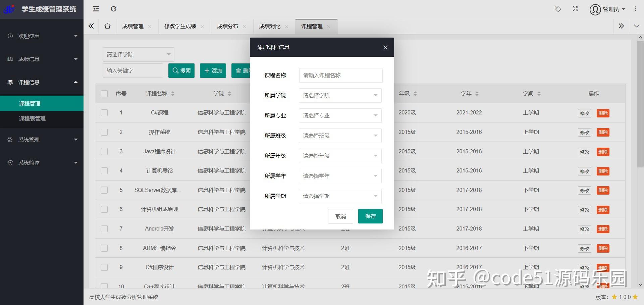Expand the 请选择学期 dropdown
644x305 pixels.
point(340,196)
